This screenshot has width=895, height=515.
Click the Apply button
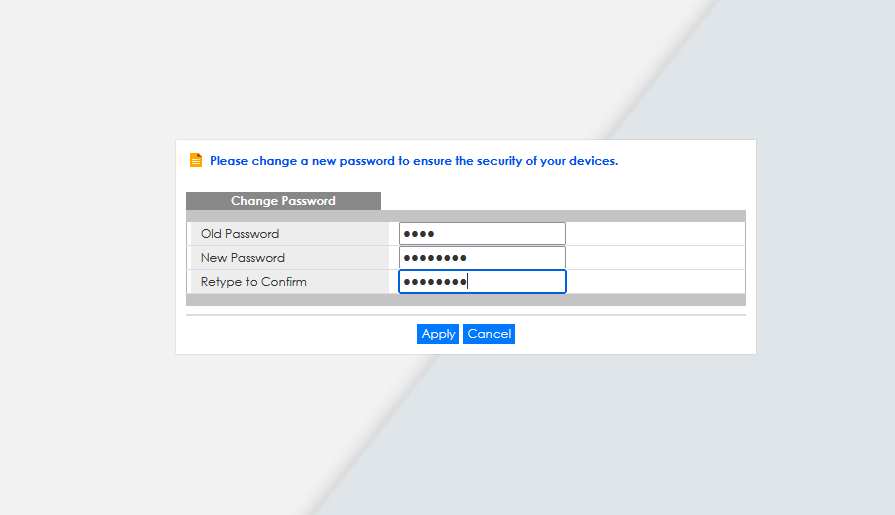(438, 334)
